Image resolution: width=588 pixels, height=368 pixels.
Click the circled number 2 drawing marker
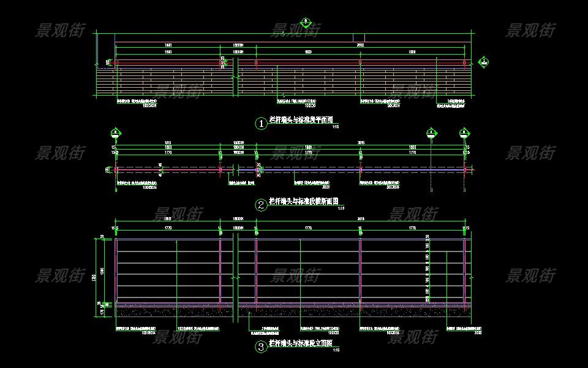click(262, 205)
